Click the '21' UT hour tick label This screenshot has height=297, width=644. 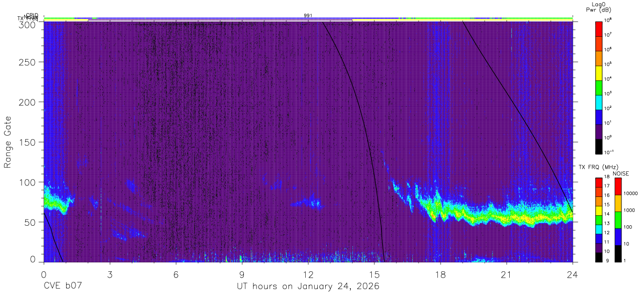(506, 274)
